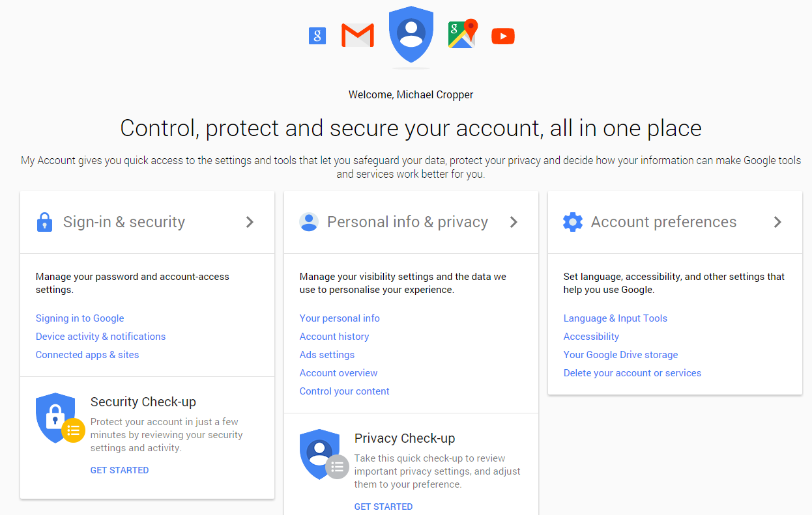Click the YouTube play icon
Image resolution: width=812 pixels, height=515 pixels.
click(503, 36)
